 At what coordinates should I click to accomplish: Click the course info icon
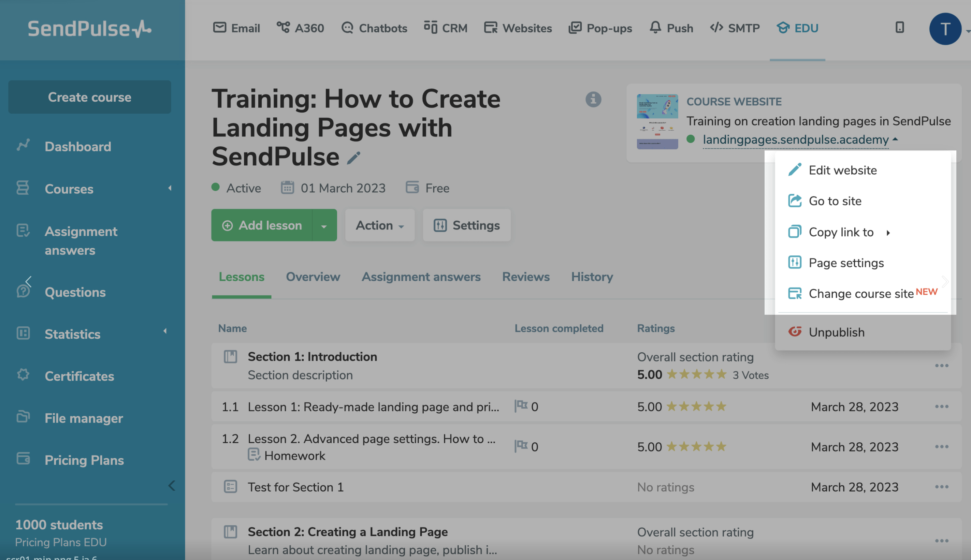point(593,100)
